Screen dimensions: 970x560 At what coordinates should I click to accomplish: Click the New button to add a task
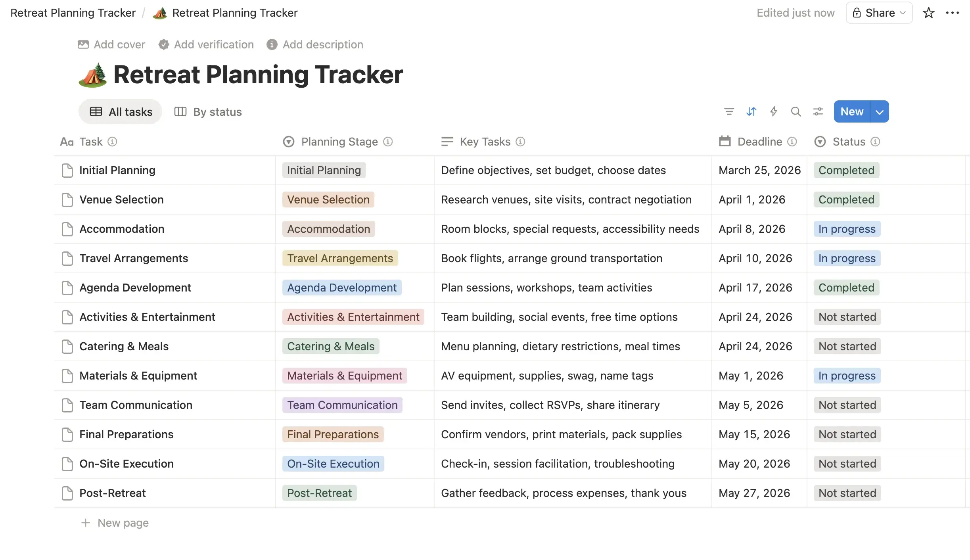(851, 111)
